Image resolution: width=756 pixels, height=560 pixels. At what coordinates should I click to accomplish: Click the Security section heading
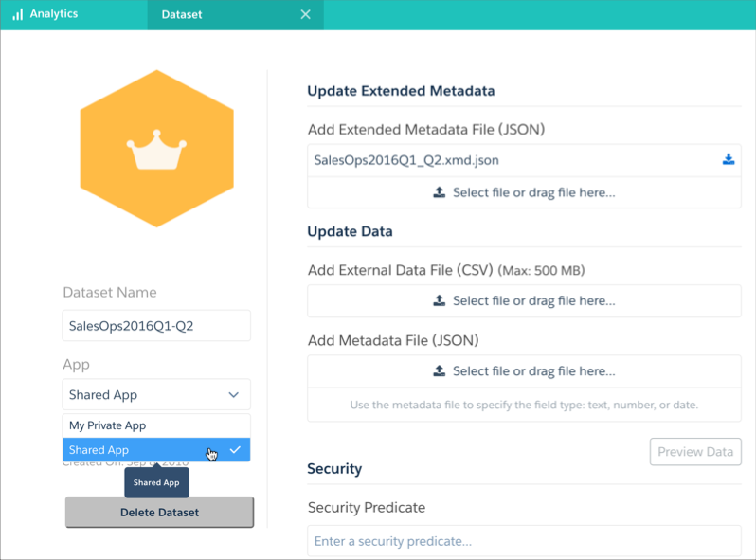334,468
